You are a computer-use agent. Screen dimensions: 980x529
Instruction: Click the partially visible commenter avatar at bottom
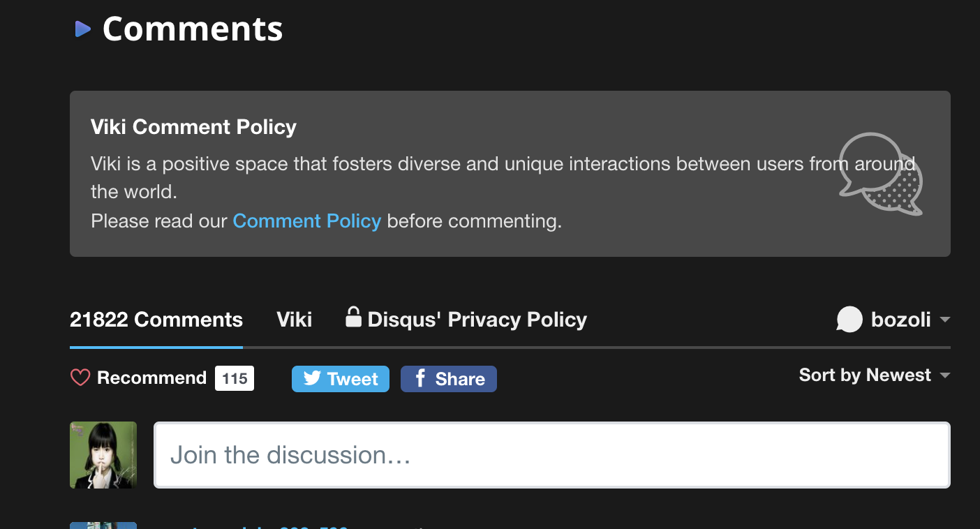point(103,525)
